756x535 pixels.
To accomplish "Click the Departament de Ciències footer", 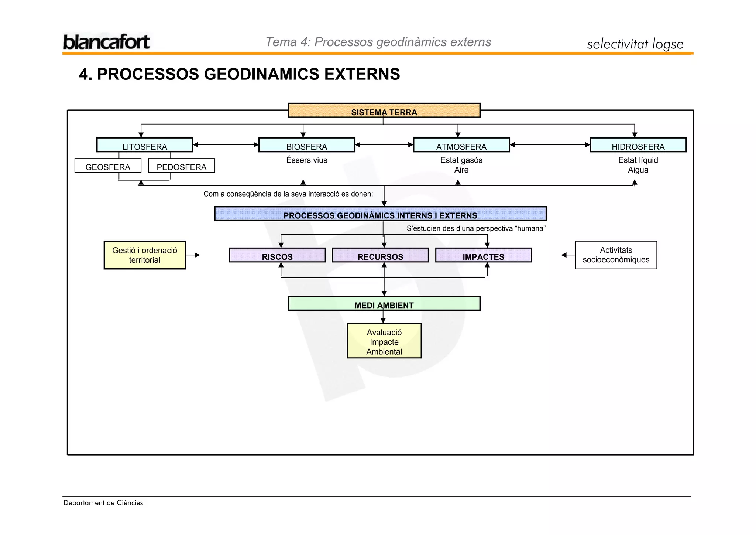I will [x=103, y=503].
